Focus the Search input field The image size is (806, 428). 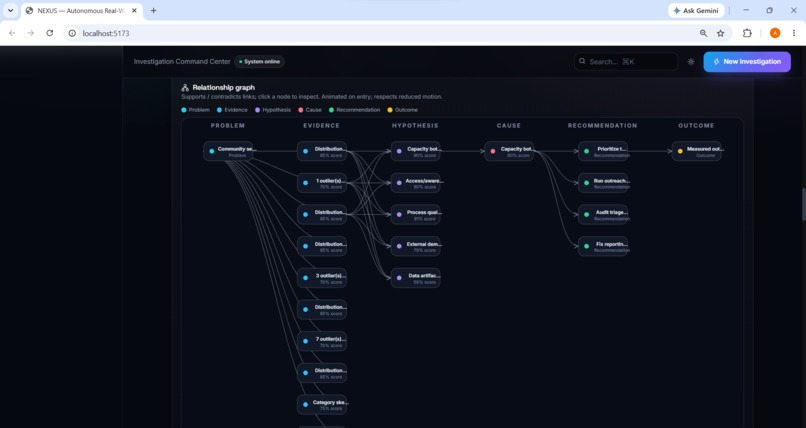[x=626, y=62]
